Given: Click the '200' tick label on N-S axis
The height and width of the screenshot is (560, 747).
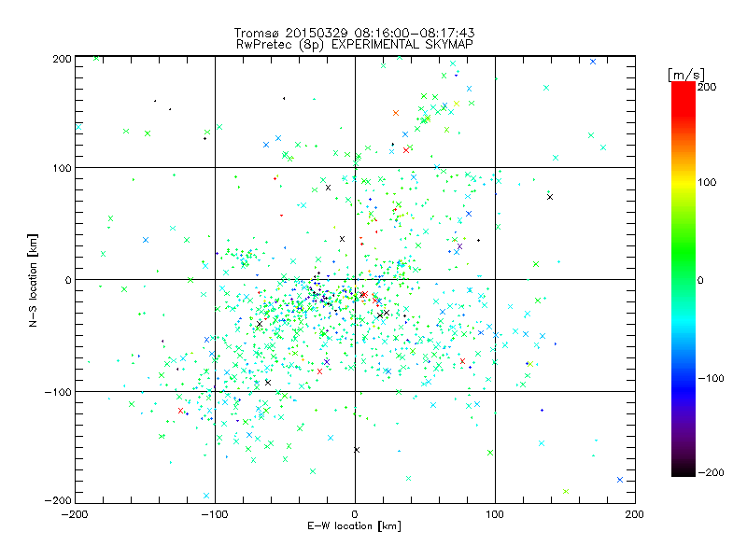Looking at the screenshot, I should tap(62, 59).
